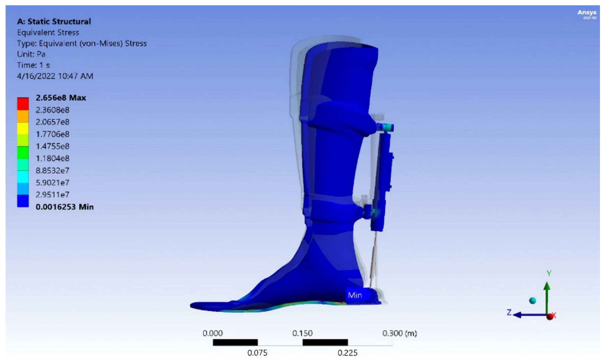Click the A: Static Structural title
This screenshot has height=364, width=605.
click(x=54, y=21)
